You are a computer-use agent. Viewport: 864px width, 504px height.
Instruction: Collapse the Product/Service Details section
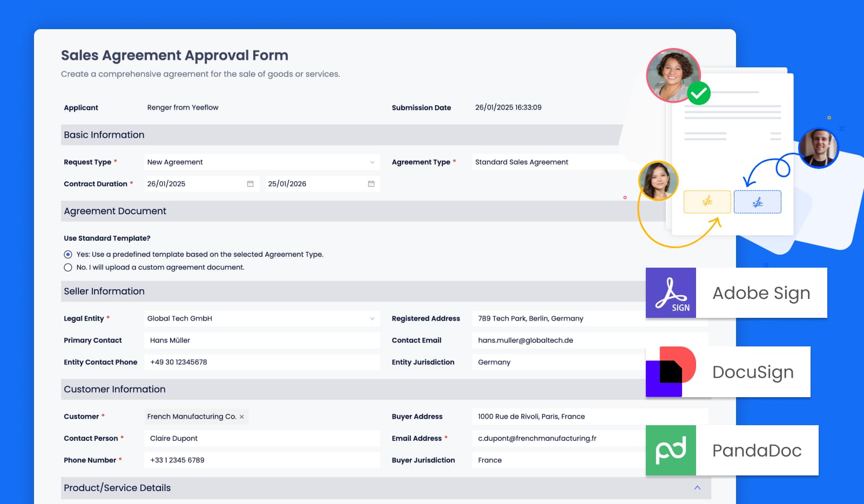[697, 487]
